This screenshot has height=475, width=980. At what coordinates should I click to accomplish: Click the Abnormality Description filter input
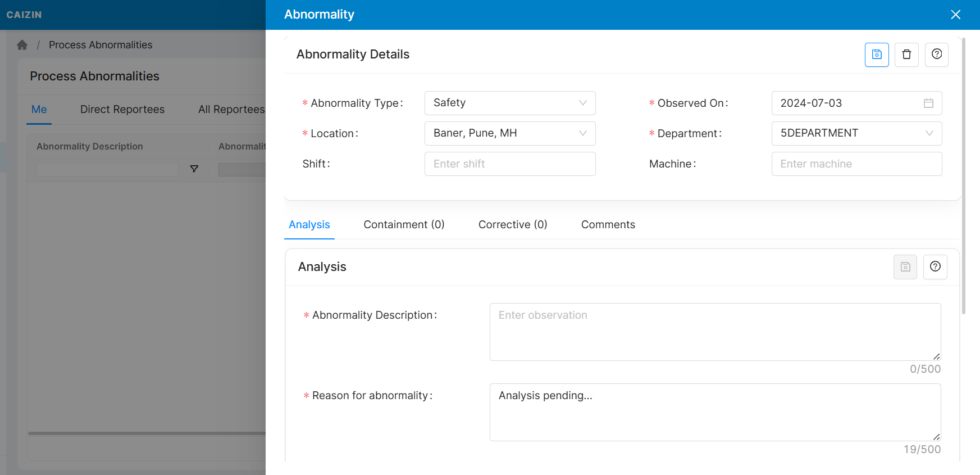coord(107,169)
